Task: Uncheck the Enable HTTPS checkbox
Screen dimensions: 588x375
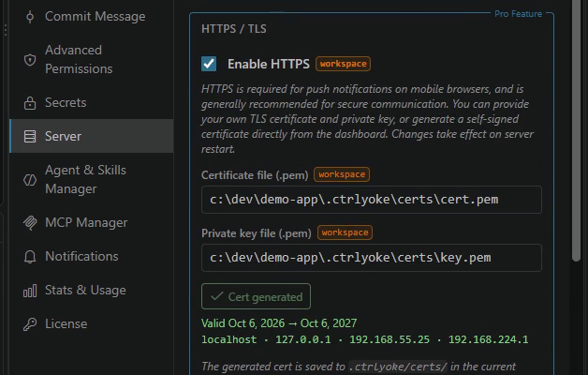Action: [209, 64]
